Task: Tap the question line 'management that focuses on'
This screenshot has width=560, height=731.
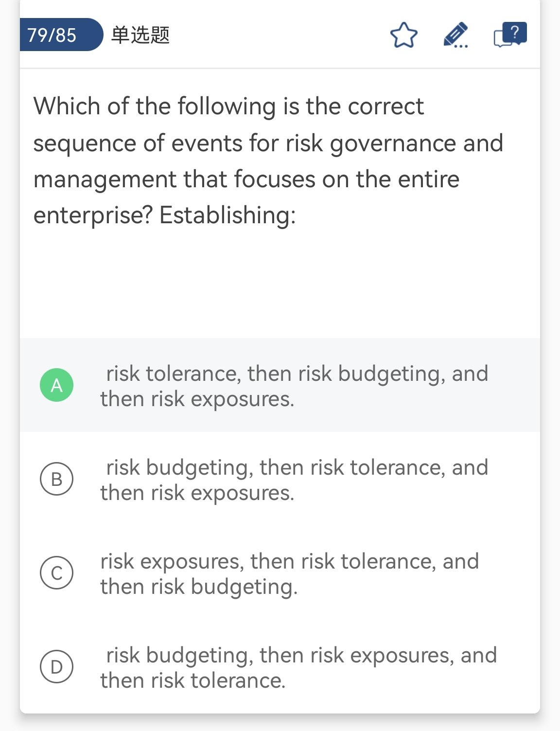Action: [x=246, y=179]
